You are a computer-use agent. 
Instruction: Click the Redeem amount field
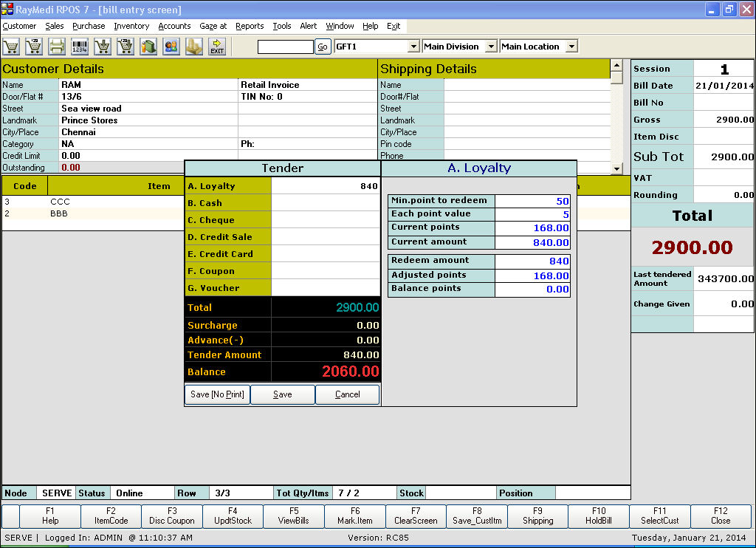pyautogui.click(x=532, y=261)
